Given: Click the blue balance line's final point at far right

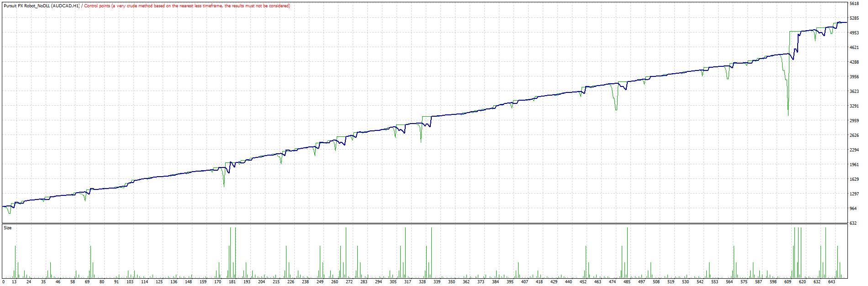Looking at the screenshot, I should [846, 22].
